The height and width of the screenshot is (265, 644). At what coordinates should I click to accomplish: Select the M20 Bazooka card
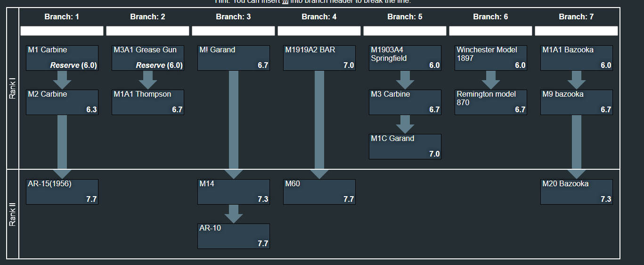pos(577,192)
